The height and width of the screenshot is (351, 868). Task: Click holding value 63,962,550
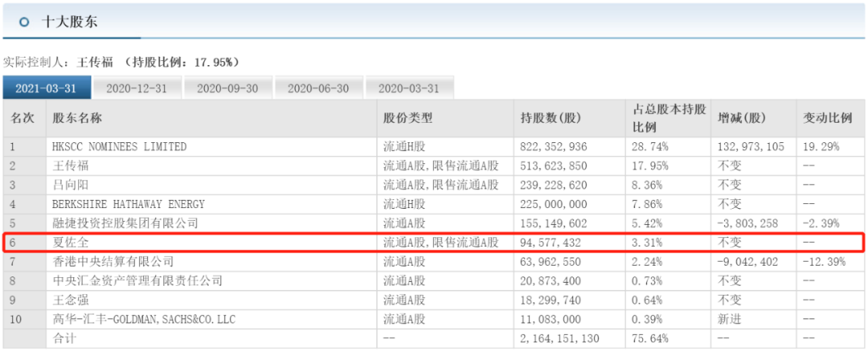(x=549, y=262)
